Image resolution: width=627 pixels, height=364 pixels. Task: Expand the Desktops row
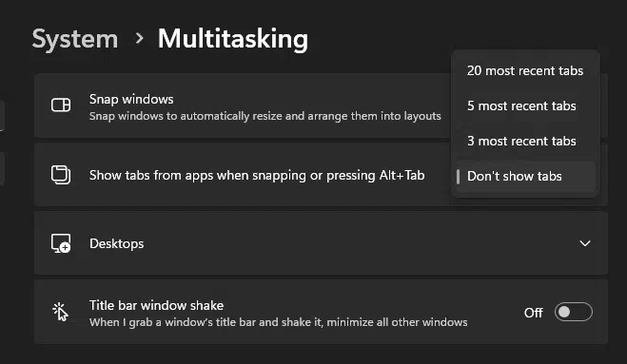click(321, 243)
